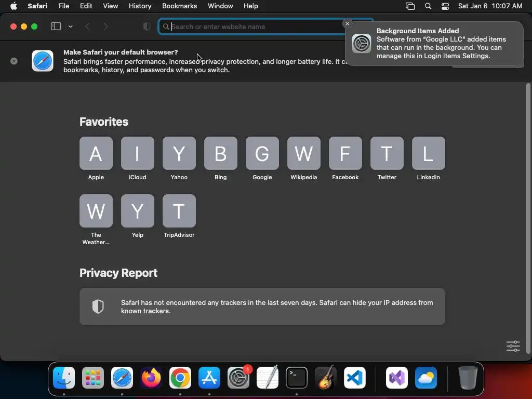
Task: Click the Stage Manager windows icon in menu bar
Action: click(410, 6)
